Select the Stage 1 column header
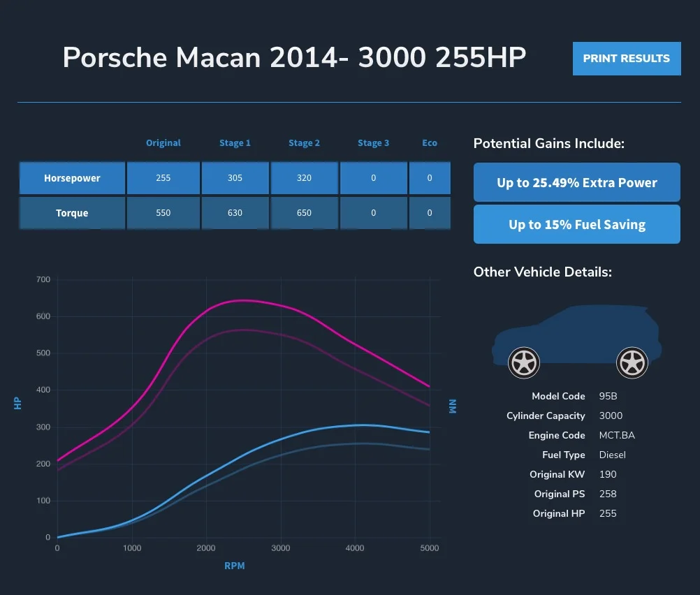Viewport: 700px width, 595px height. (235, 143)
